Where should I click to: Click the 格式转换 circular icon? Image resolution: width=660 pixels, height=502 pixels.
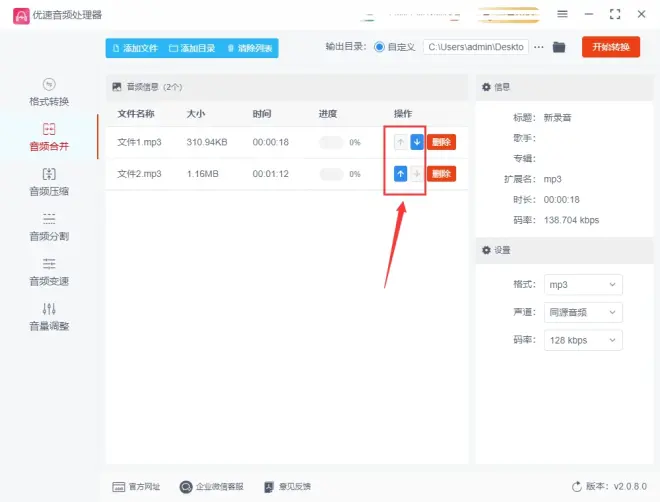pyautogui.click(x=49, y=84)
